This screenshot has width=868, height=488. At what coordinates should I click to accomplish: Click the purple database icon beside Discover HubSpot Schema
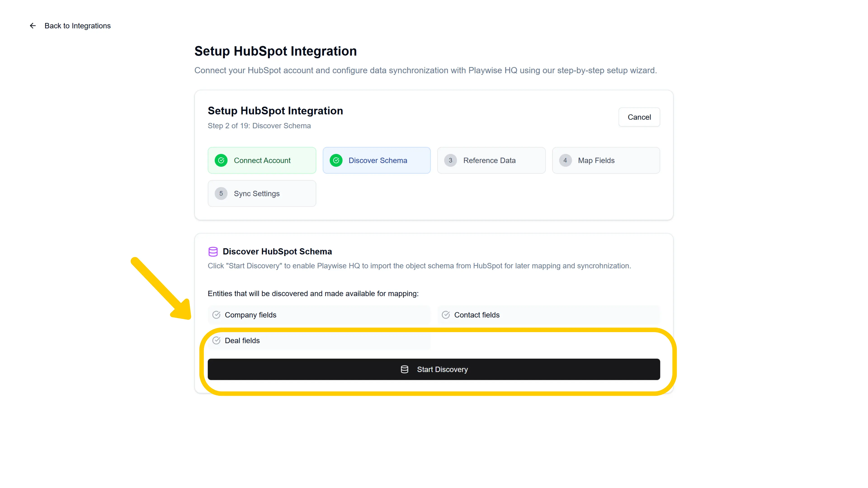tap(213, 251)
